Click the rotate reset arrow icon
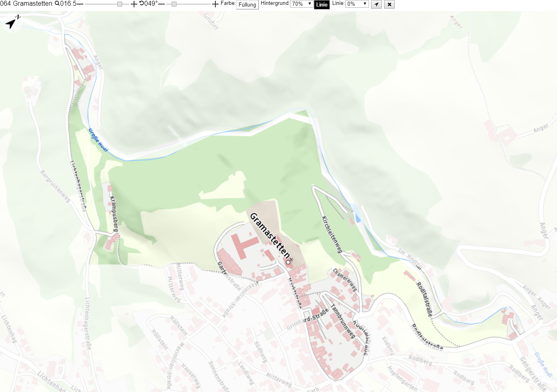557x392 pixels. click(x=142, y=3)
